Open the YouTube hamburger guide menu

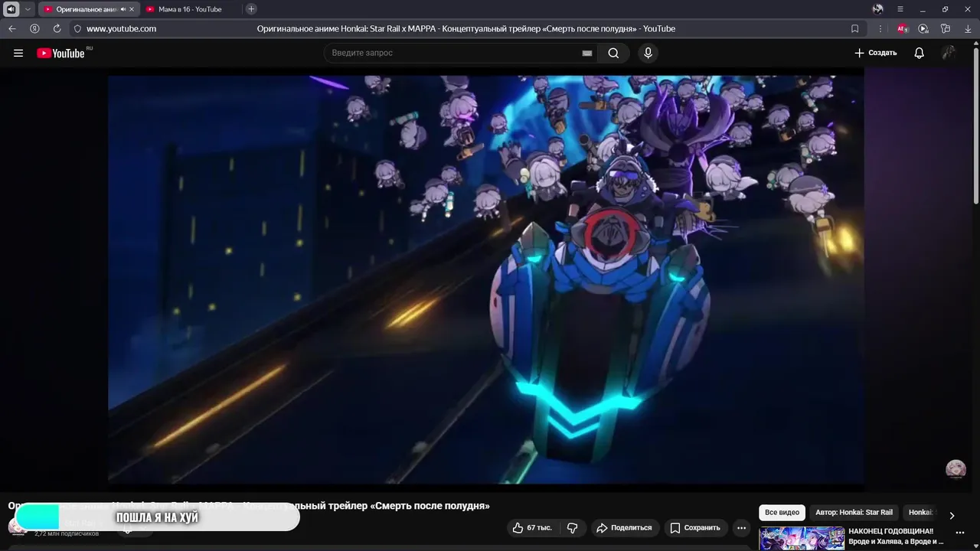[x=18, y=53]
